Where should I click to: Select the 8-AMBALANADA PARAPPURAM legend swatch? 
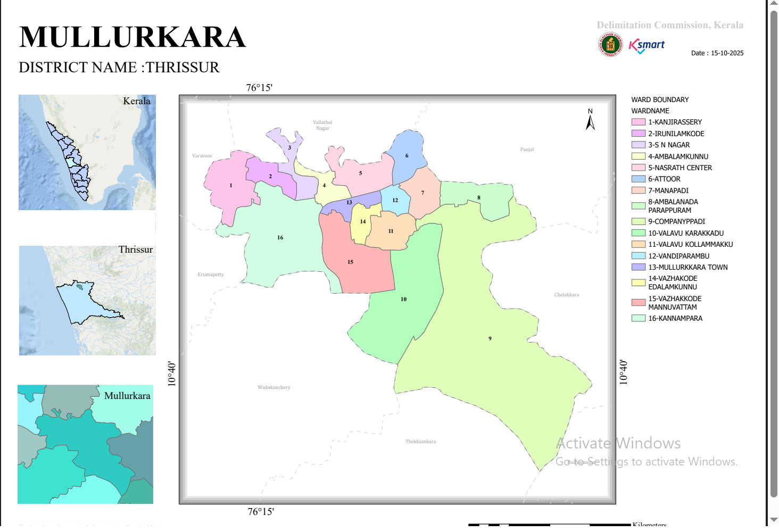[639, 206]
